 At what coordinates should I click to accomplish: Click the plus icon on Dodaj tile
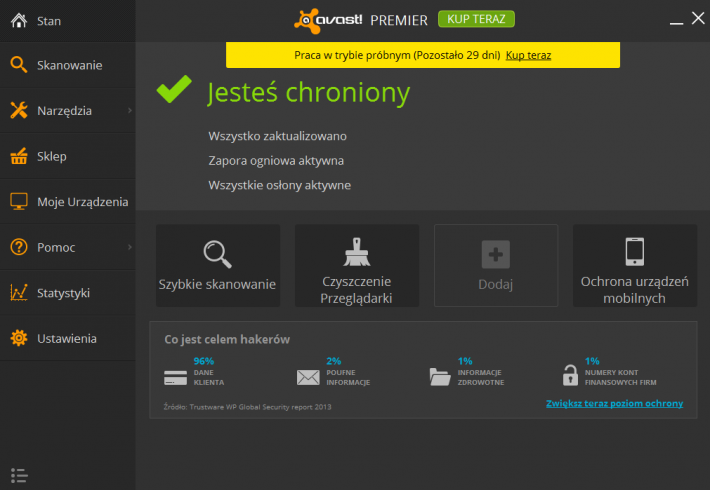pos(496,255)
